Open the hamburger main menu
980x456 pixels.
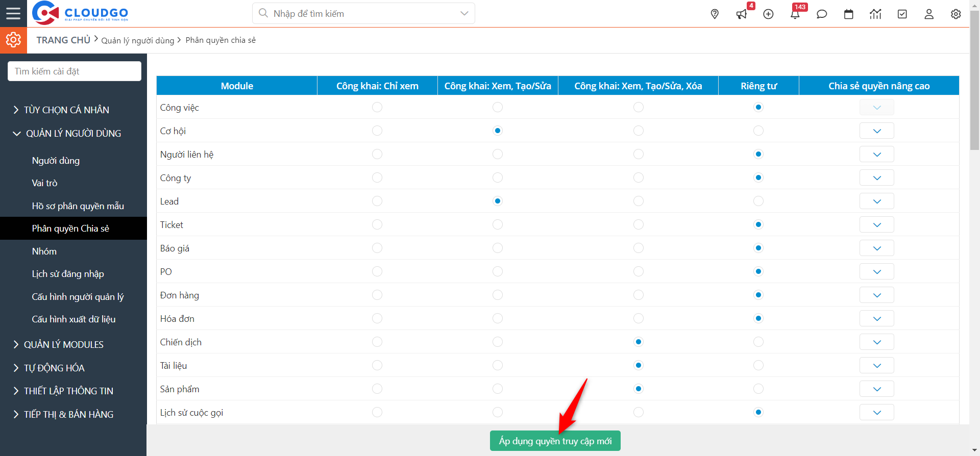13,13
